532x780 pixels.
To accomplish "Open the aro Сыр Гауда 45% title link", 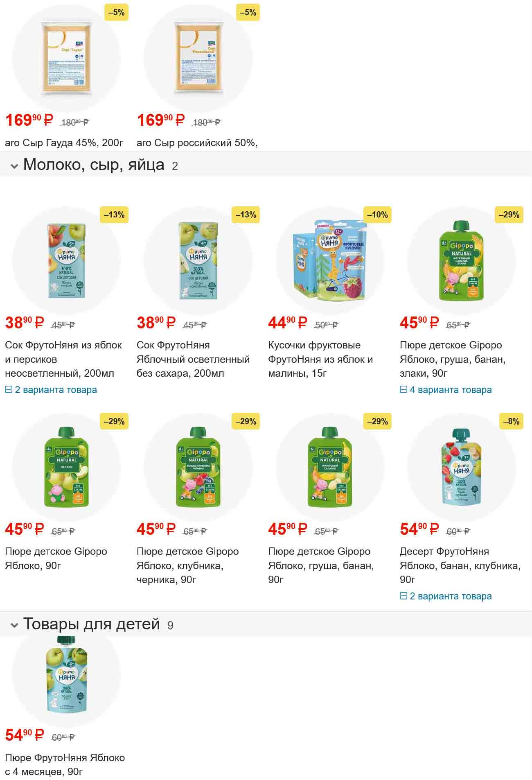I will pos(64,143).
